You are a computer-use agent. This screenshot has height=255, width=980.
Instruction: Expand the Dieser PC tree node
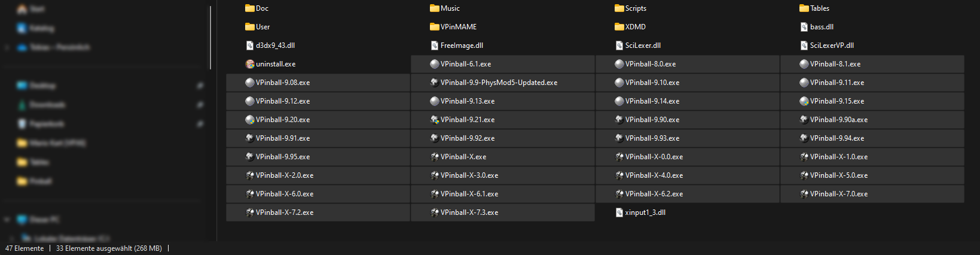pyautogui.click(x=7, y=219)
